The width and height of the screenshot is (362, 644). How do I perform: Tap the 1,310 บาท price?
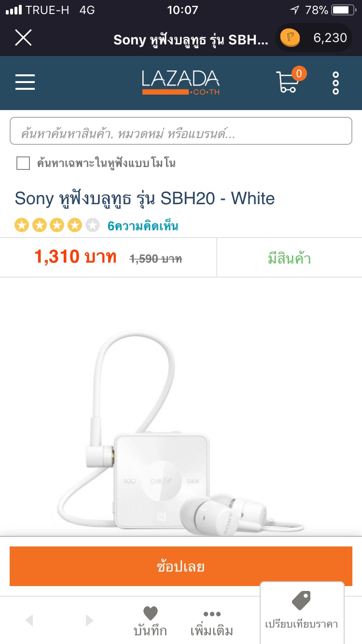click(x=75, y=257)
